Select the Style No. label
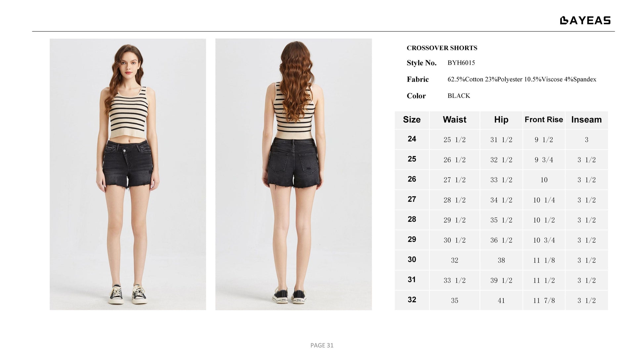This screenshot has height=362, width=644. coord(422,63)
